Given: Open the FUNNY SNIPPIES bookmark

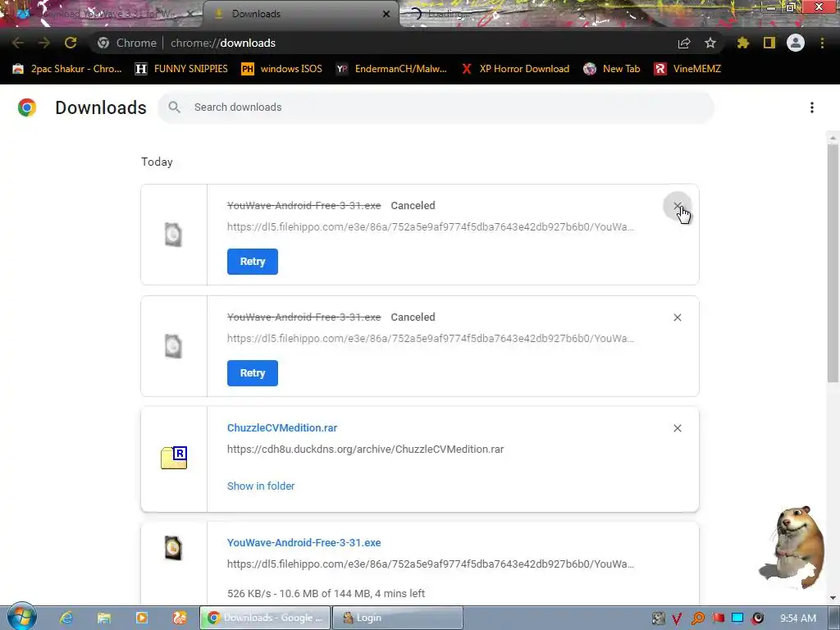Looking at the screenshot, I should tap(181, 69).
